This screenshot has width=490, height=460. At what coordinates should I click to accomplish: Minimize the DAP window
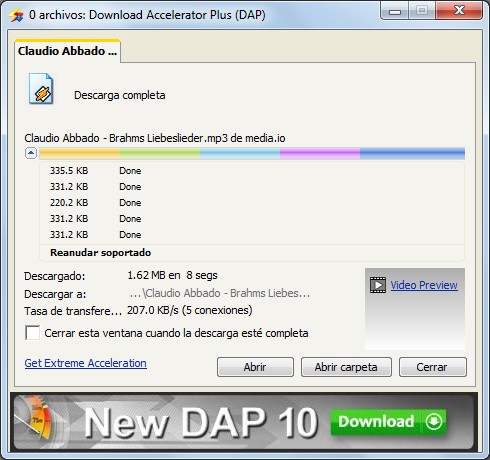(x=395, y=11)
